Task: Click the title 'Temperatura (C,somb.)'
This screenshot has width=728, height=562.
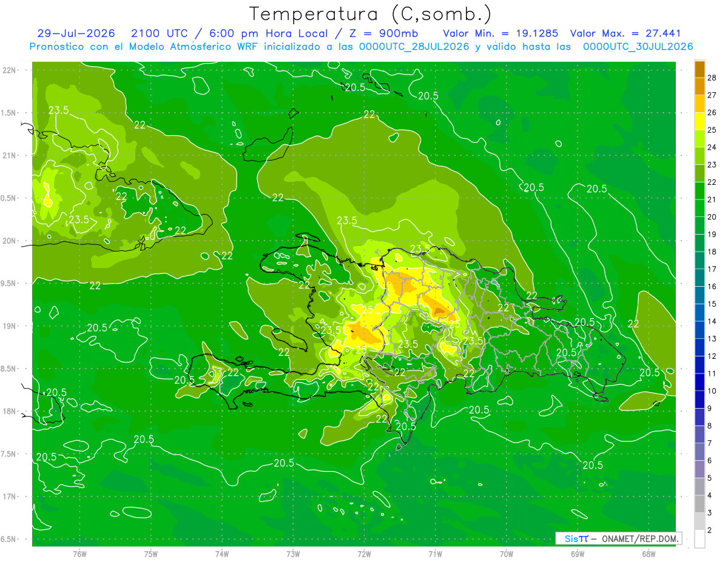Action: [x=371, y=14]
